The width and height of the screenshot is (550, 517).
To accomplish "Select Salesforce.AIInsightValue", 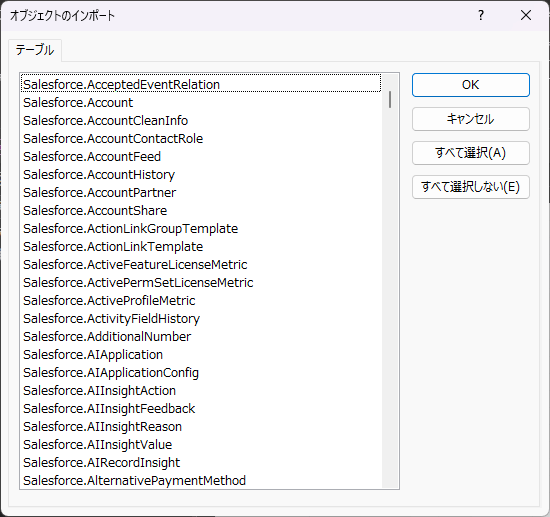I will click(x=201, y=445).
